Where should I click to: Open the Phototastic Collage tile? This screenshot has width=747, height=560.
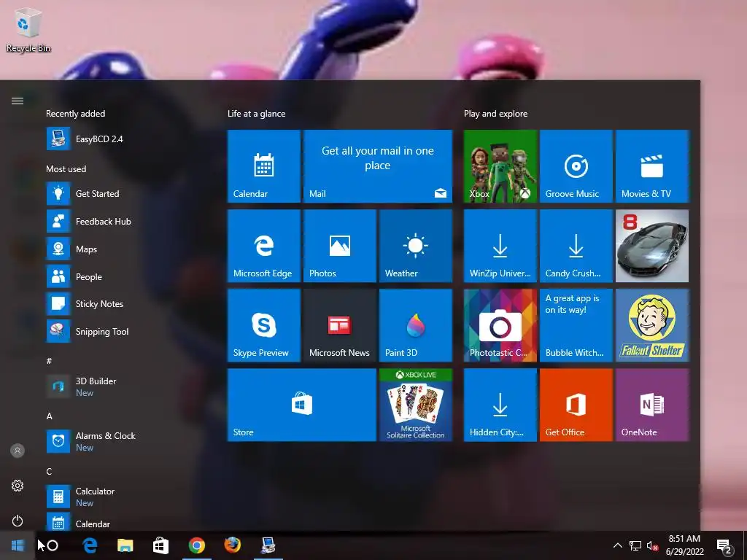500,325
